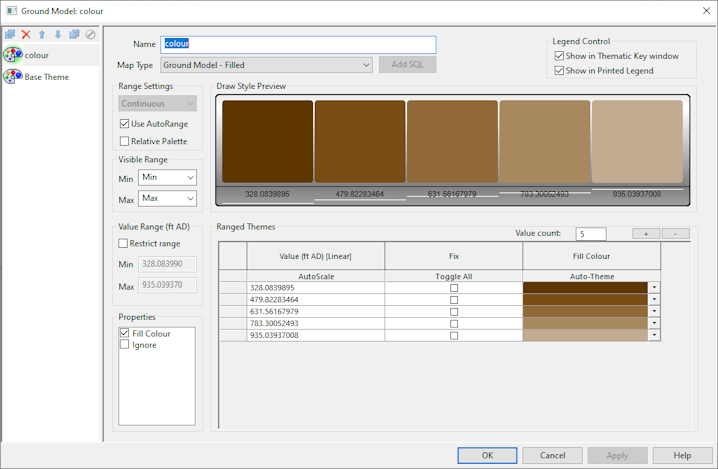Click the darkest brown preview swatch
The image size is (718, 469).
tap(267, 140)
